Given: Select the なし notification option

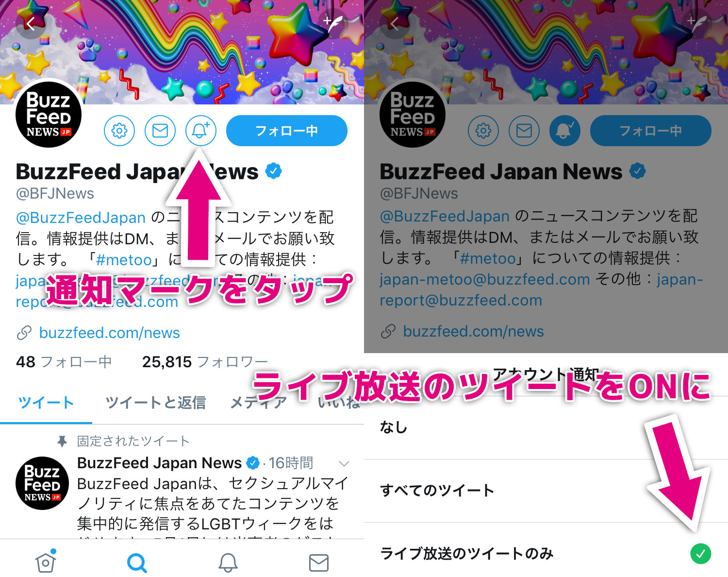Looking at the screenshot, I should click(546, 427).
